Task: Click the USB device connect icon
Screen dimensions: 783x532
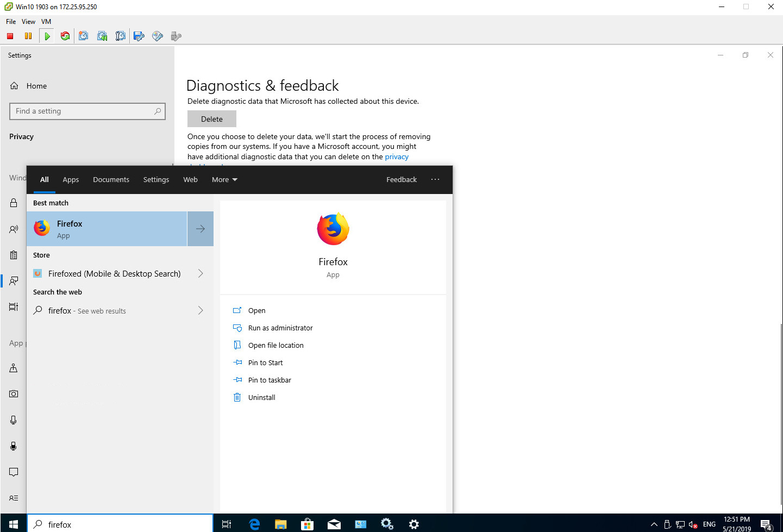Action: [x=176, y=36]
